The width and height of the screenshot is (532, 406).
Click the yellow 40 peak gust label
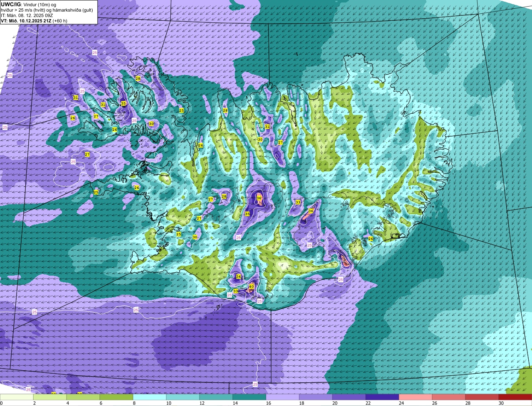click(251, 286)
